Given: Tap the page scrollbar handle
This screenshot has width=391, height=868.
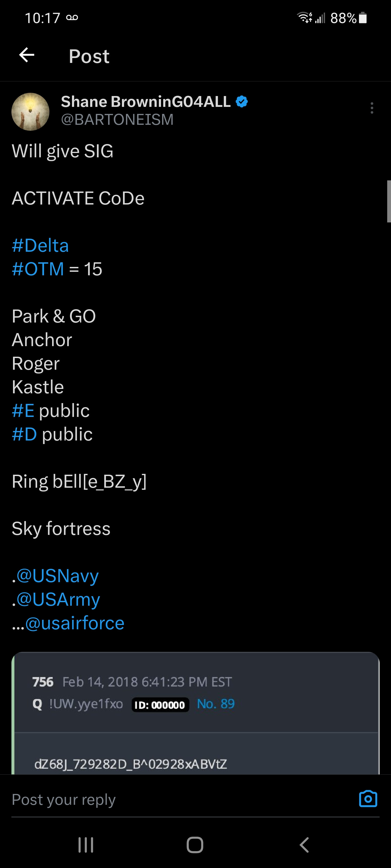Looking at the screenshot, I should 389,201.
